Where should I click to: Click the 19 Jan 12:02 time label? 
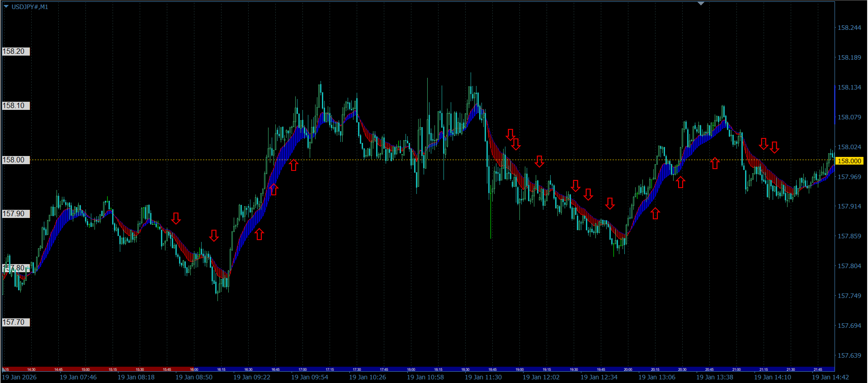click(x=541, y=377)
